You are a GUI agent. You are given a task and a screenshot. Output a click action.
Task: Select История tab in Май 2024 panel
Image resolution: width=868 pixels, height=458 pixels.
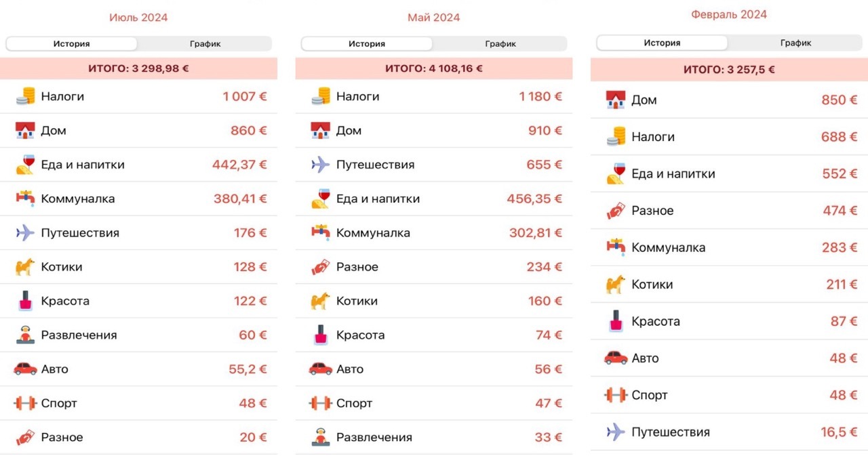tap(367, 44)
